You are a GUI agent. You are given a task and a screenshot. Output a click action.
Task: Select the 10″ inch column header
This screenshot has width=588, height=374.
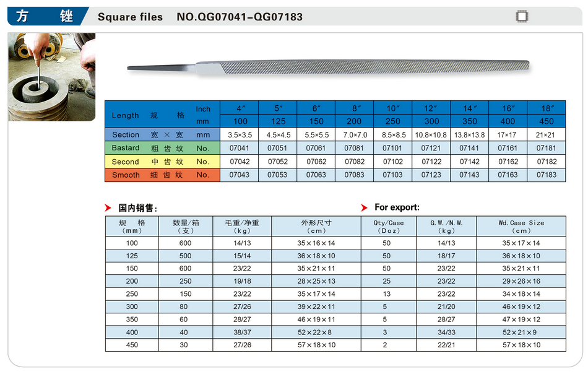pos(392,108)
